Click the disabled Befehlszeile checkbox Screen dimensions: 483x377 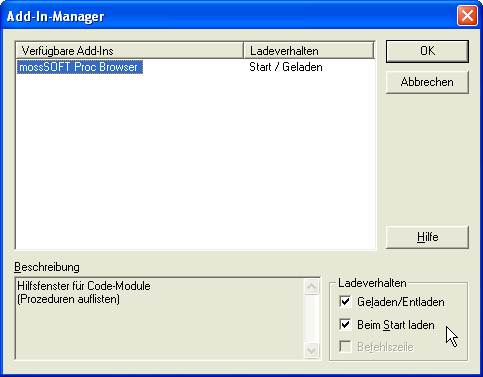click(345, 347)
